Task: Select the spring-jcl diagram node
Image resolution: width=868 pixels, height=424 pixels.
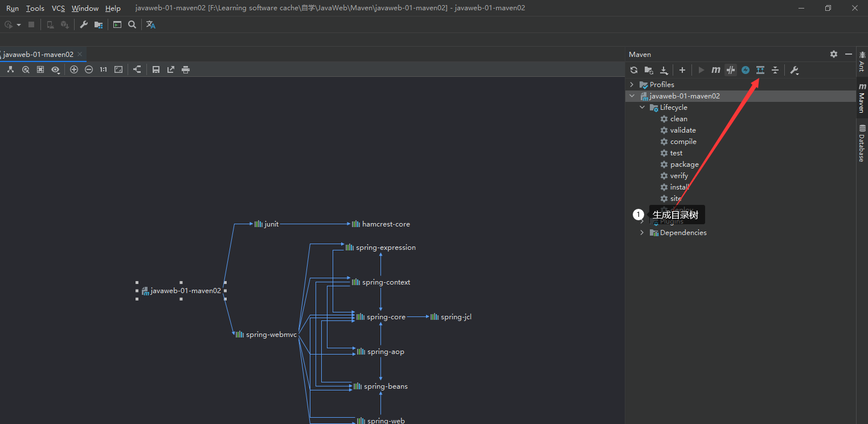Action: pyautogui.click(x=451, y=317)
